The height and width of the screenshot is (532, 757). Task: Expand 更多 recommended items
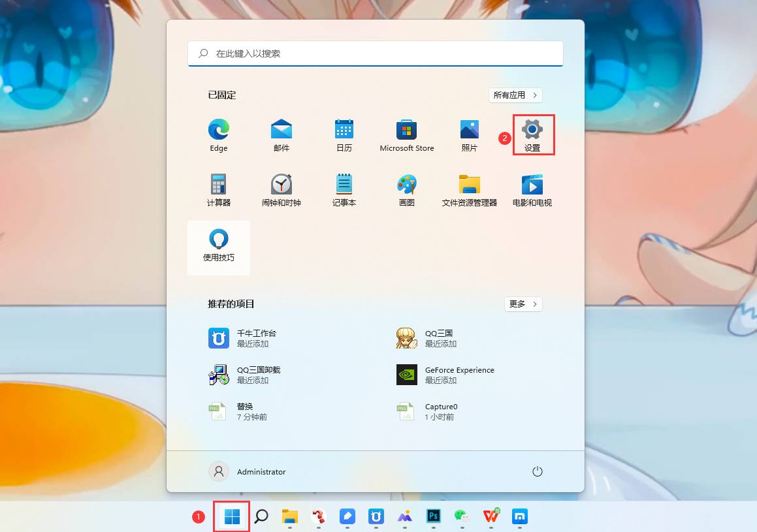tap(523, 304)
